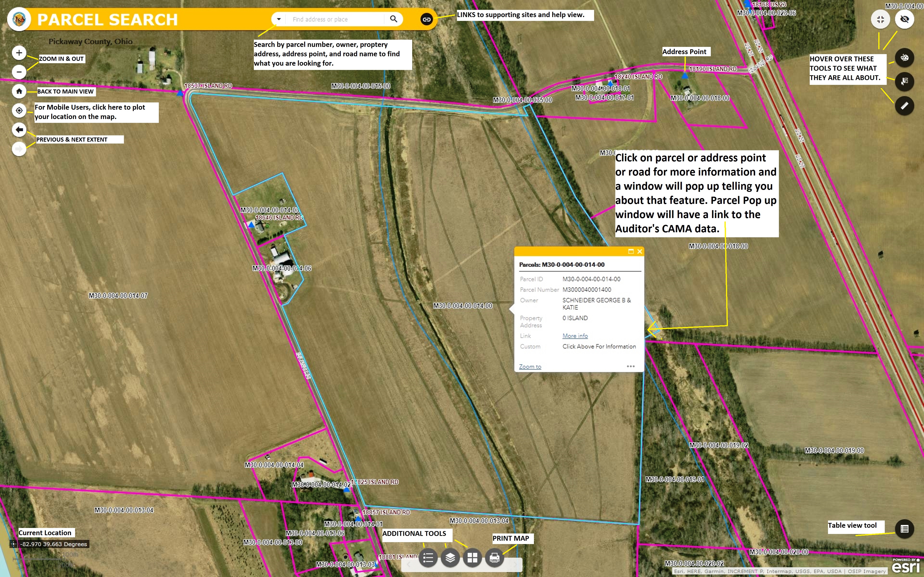This screenshot has width=924, height=577.
Task: Open the attribute table view tool
Action: tap(904, 529)
